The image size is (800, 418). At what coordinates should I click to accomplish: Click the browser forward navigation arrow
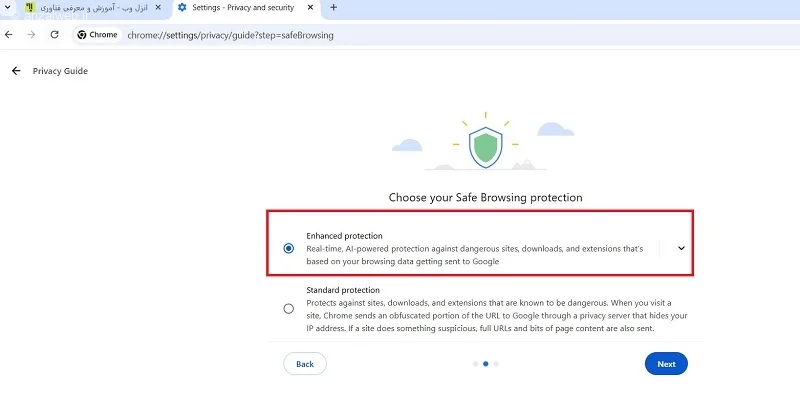[x=32, y=35]
